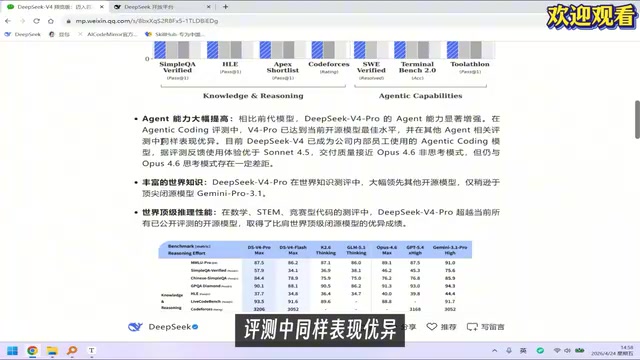Click the 'SWE Verified' axis label
The width and height of the screenshot is (640, 360).
371,67
